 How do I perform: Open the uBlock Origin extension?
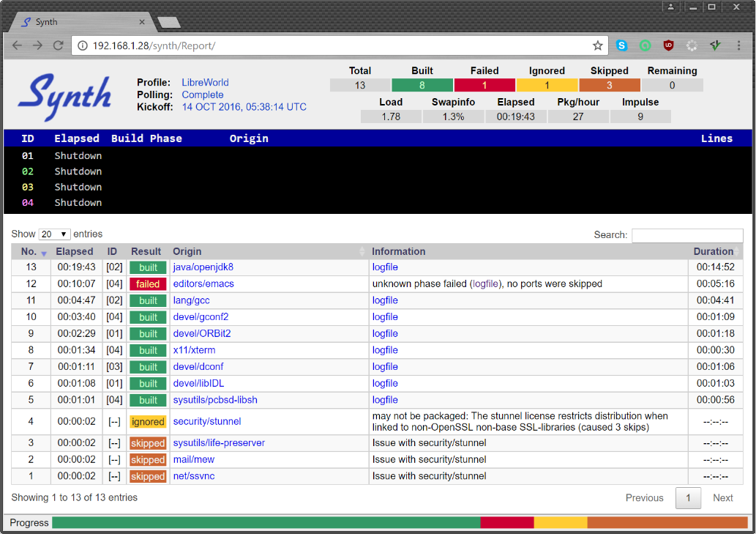[668, 45]
